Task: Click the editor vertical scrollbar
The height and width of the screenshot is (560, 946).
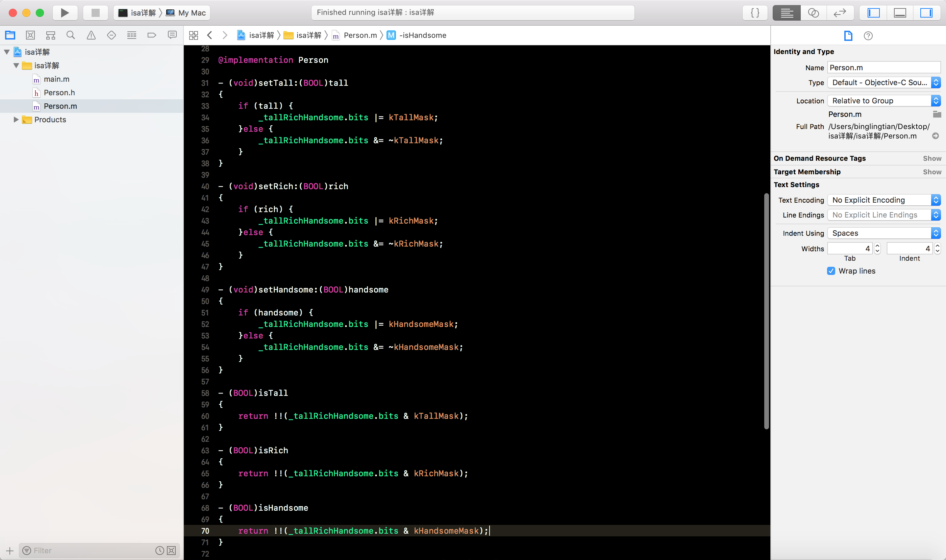Action: [x=766, y=311]
